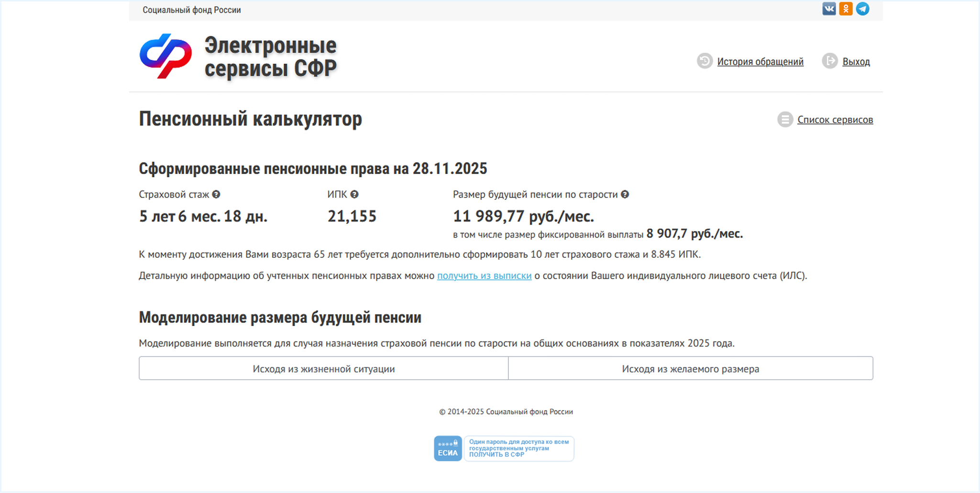Open the Telegram channel icon
This screenshot has width=980, height=493.
point(862,9)
